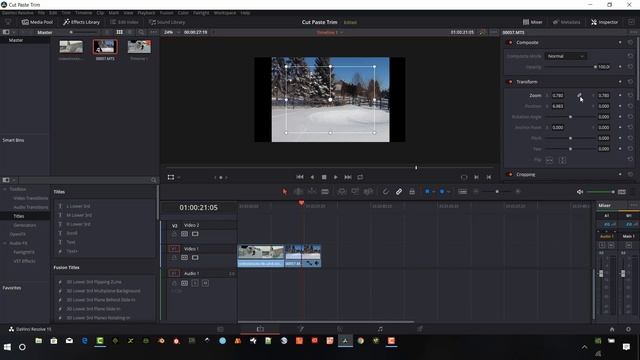
Task: Click the zoom-in plus button on timeline toolbar
Action: (x=518, y=191)
